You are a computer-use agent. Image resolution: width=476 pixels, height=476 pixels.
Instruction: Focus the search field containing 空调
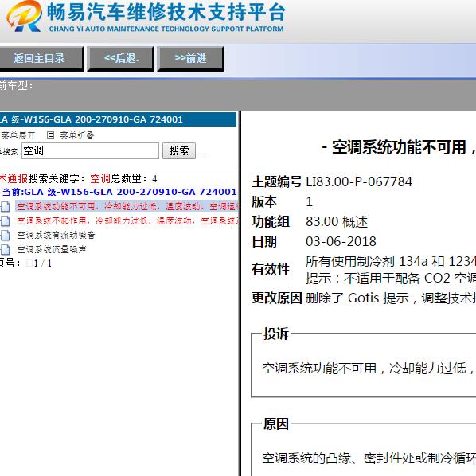(x=90, y=151)
